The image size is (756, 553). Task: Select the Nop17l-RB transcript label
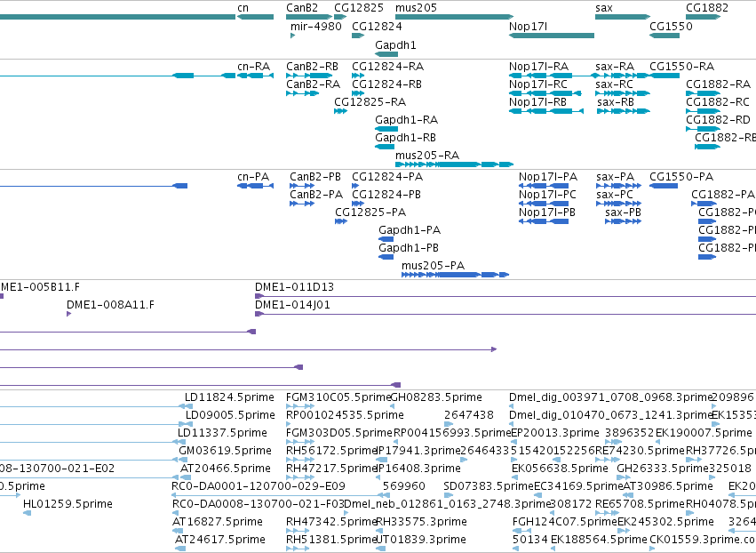[537, 102]
